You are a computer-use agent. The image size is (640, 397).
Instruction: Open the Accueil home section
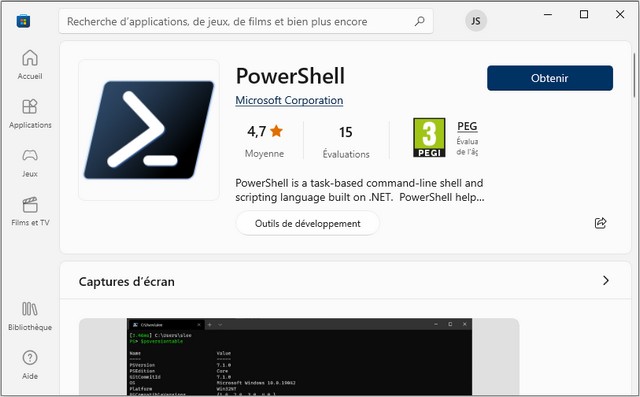click(30, 64)
